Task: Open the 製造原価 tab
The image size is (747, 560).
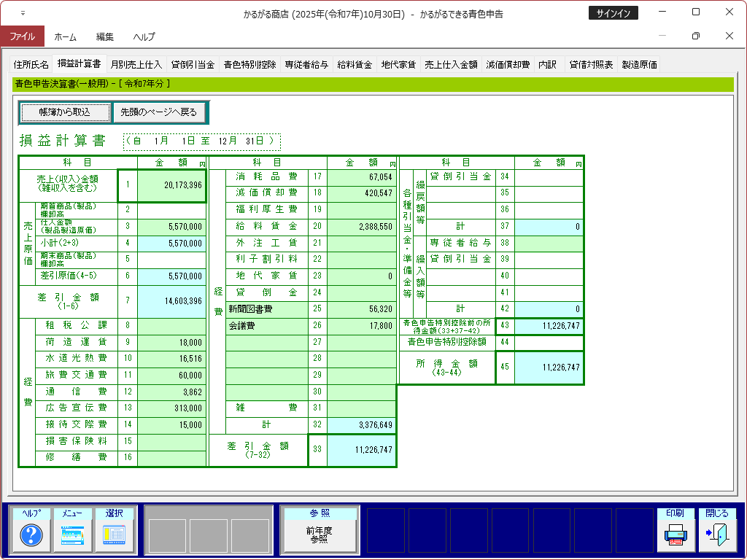Action: point(639,64)
